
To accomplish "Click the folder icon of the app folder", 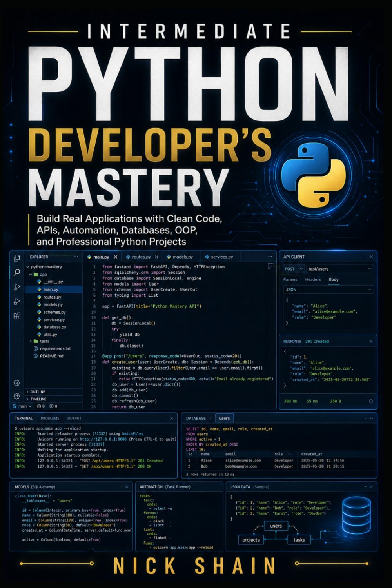I will [36, 275].
